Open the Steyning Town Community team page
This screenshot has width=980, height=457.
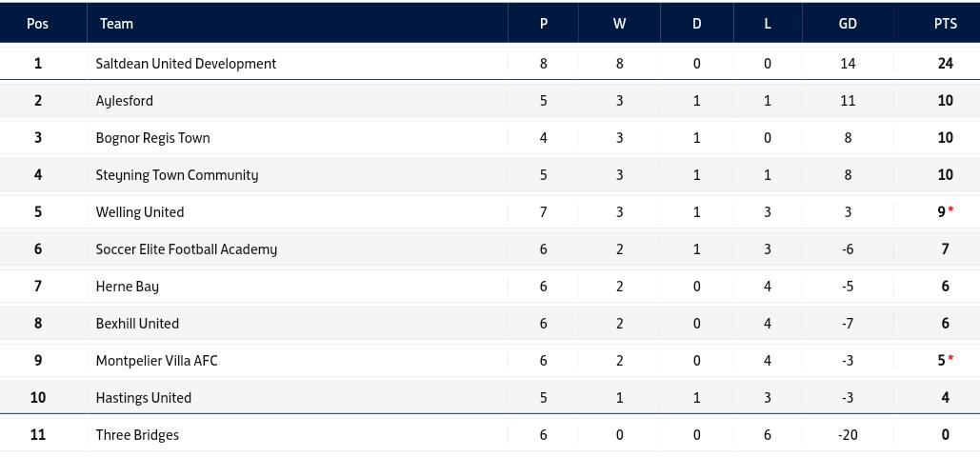[x=176, y=175]
